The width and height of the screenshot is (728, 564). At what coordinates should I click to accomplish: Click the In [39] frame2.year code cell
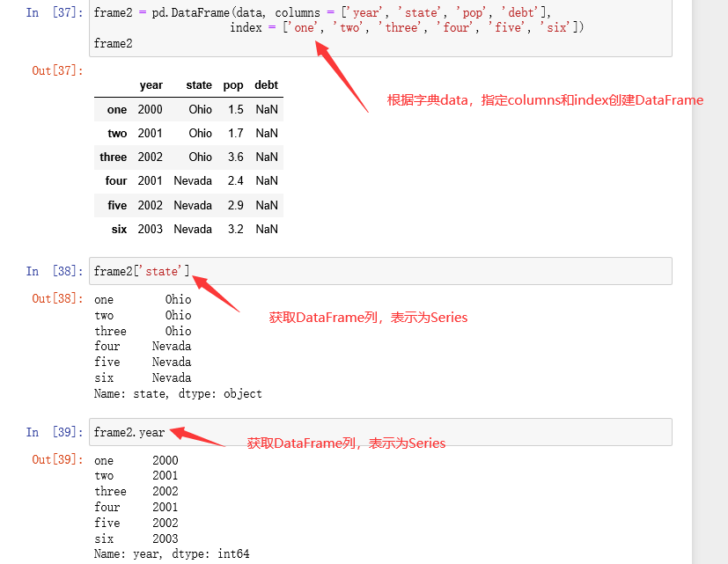(x=380, y=432)
